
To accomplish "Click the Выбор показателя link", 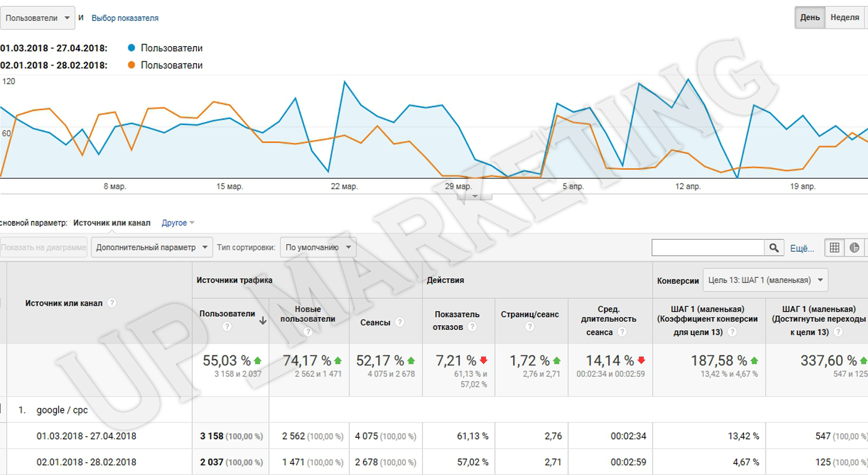I will [125, 18].
